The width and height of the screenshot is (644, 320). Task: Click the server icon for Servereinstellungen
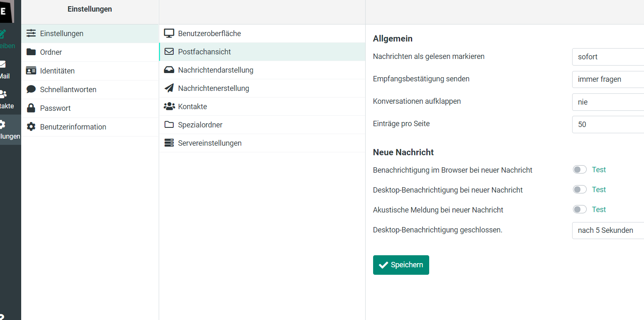(169, 143)
